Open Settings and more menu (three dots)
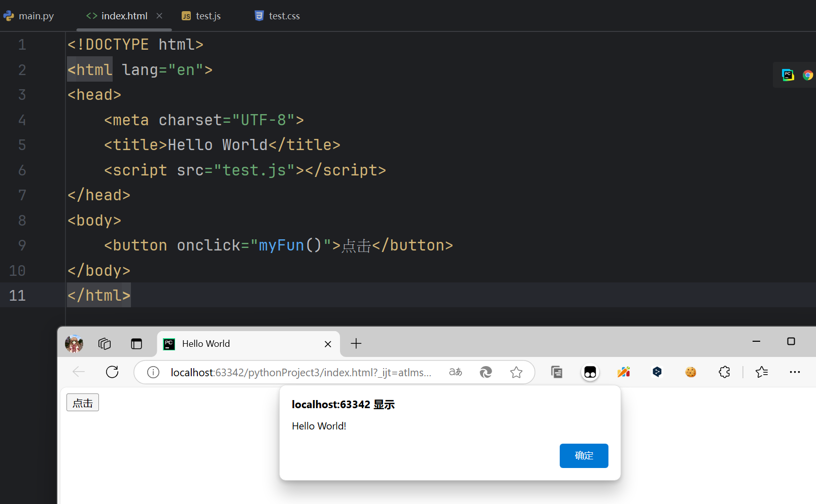 point(795,372)
